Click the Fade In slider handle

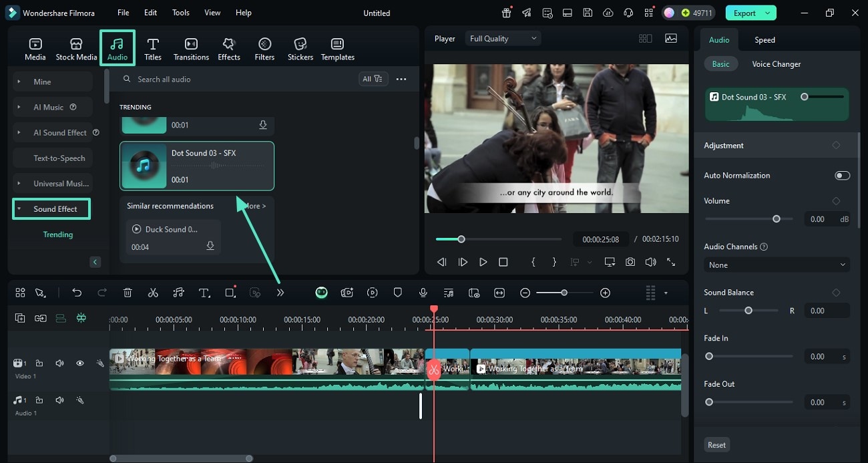point(709,357)
